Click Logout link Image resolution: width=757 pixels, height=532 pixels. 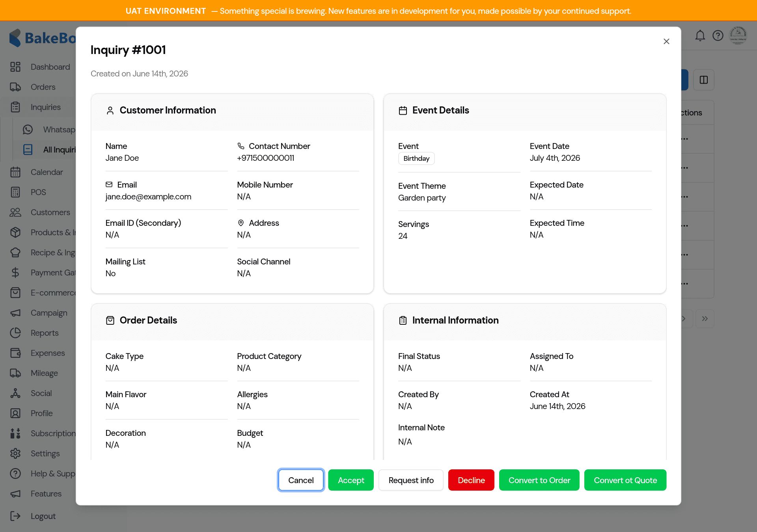pos(43,516)
